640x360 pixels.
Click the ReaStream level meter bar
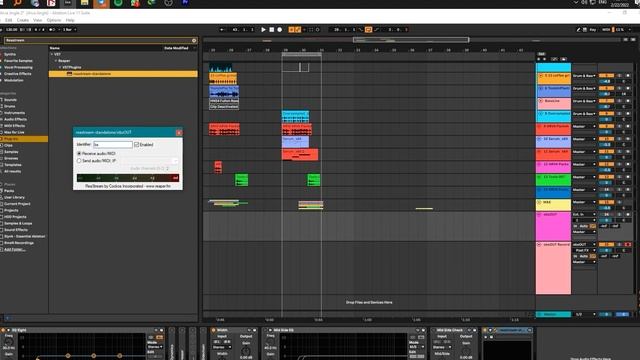(x=128, y=178)
